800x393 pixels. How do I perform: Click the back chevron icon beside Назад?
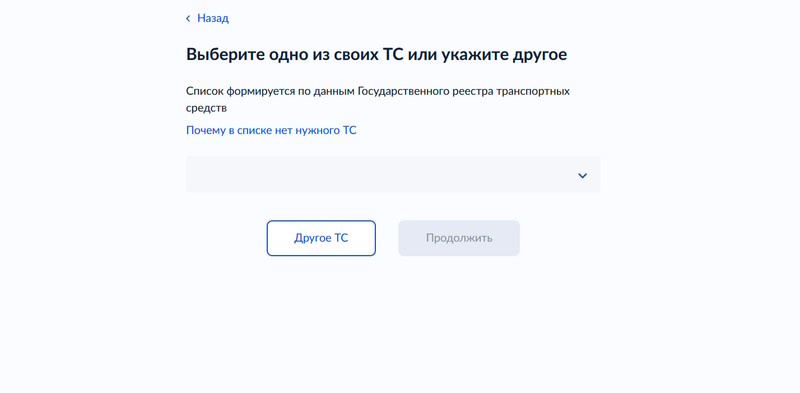(x=188, y=19)
